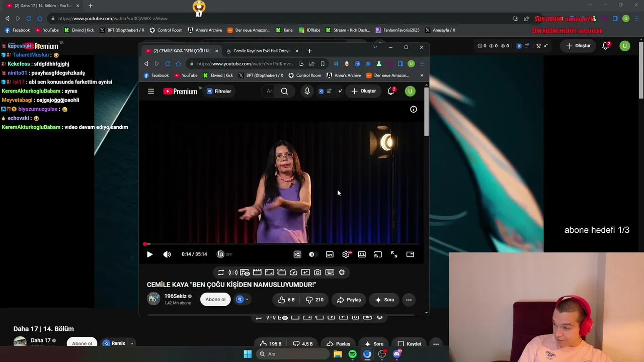Toggle the LR OFF player switch
Screen dimensions: 644x362
coord(224,254)
